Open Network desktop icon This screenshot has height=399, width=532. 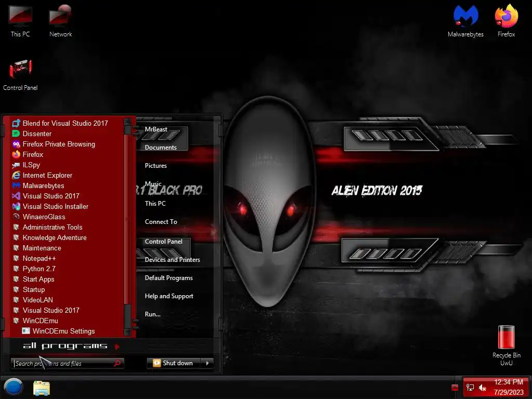tap(60, 21)
